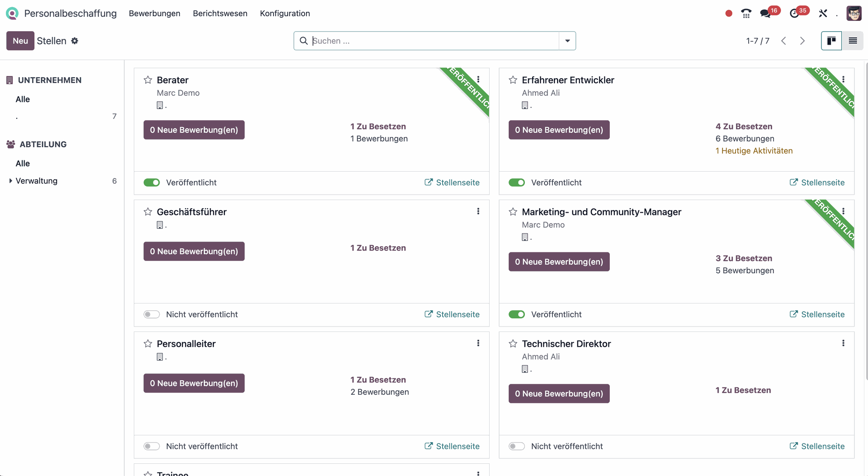Open the Konfiguration menu

285,14
